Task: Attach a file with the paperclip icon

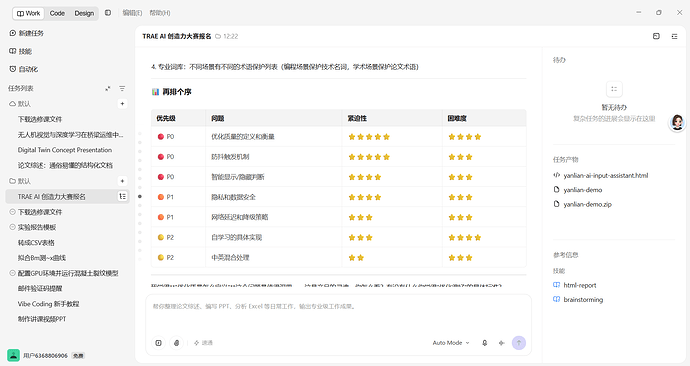Action: [x=176, y=343]
